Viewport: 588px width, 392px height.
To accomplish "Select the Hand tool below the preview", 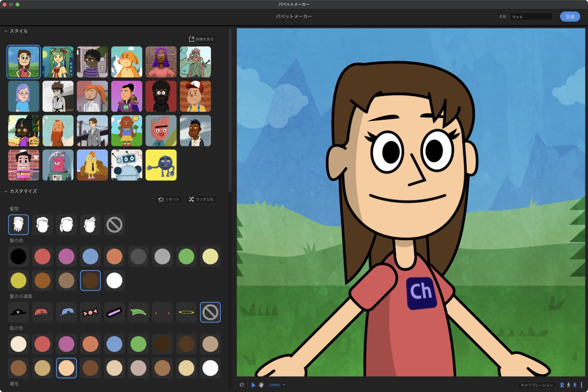I will click(261, 385).
